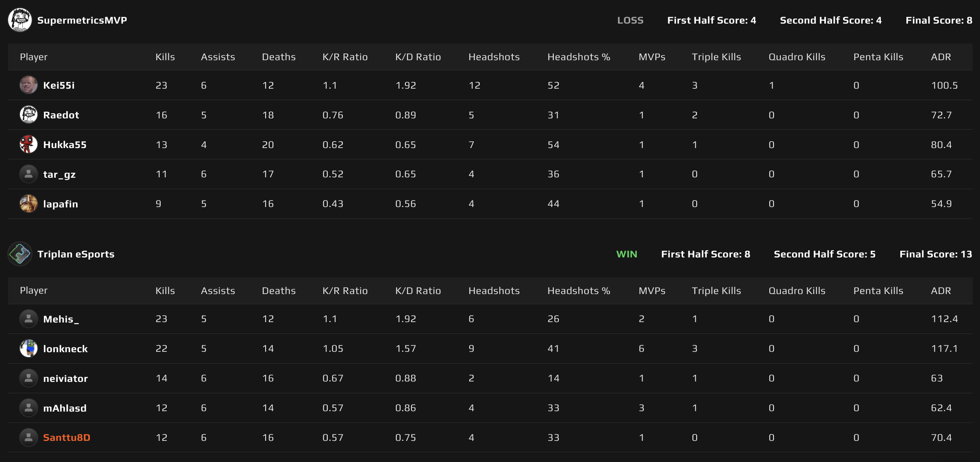This screenshot has width=980, height=462.
Task: Click the Headshots % column header
Action: click(x=579, y=57)
